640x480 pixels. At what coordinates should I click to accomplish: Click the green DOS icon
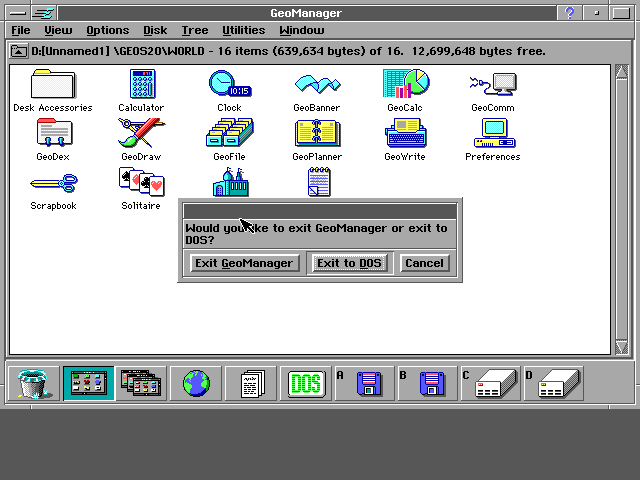(x=307, y=383)
